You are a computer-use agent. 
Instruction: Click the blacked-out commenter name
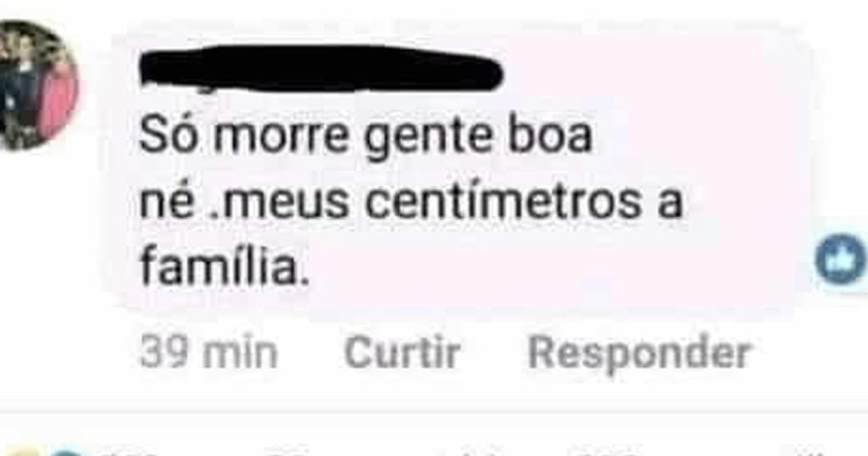[x=321, y=69]
